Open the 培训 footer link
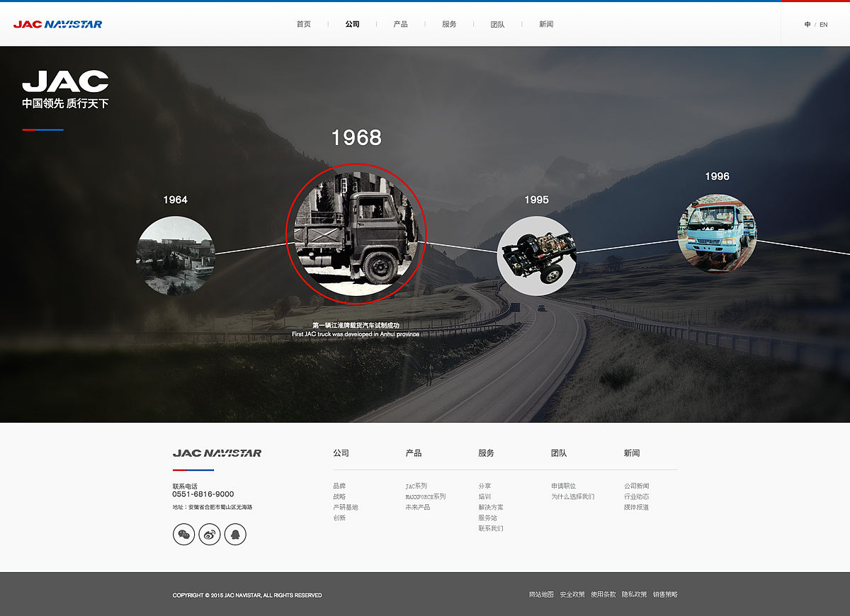The height and width of the screenshot is (616, 850). coord(484,497)
